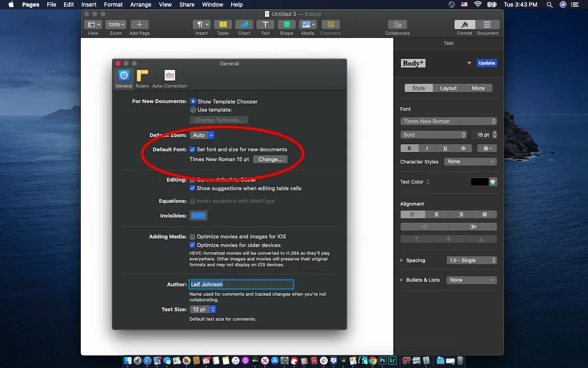Click the Invisibles blue color well
Viewport: 588px width, 368px height.
pos(198,216)
